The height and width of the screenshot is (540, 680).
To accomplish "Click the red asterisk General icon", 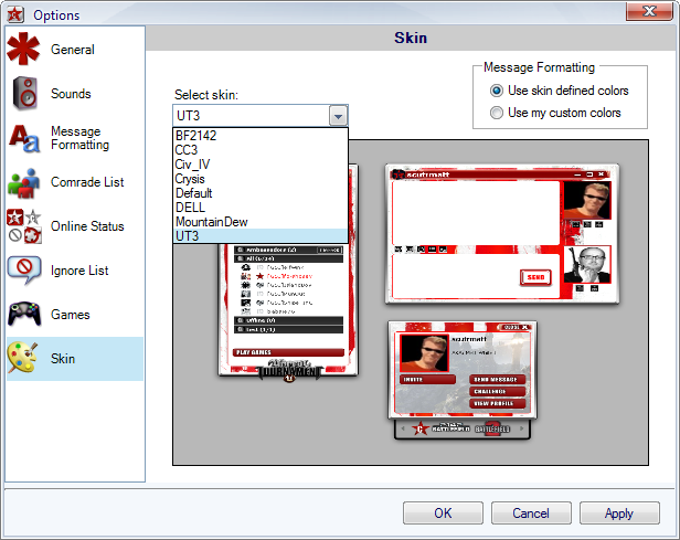I will click(23, 49).
